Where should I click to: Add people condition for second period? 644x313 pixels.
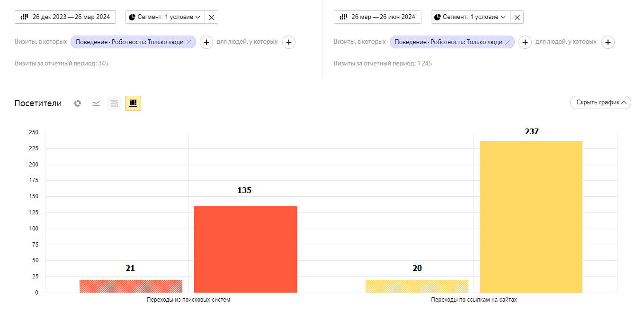(x=608, y=42)
